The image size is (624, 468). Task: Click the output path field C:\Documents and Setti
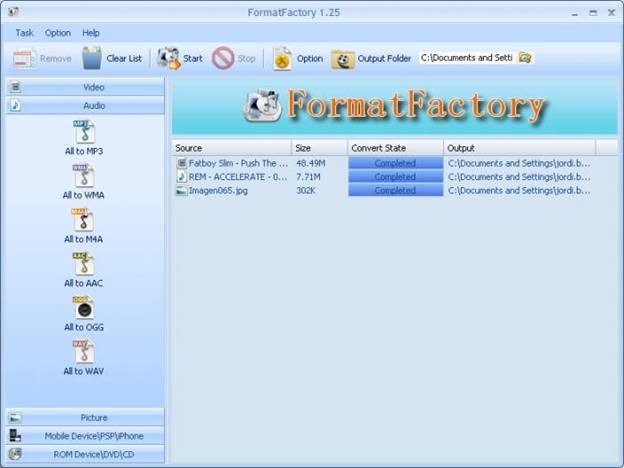pyautogui.click(x=467, y=58)
